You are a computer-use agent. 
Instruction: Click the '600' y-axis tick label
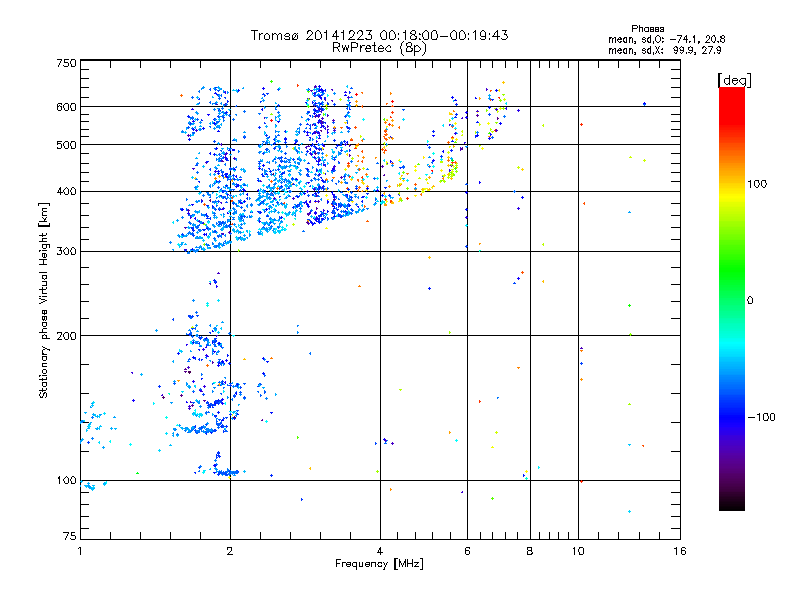click(66, 107)
